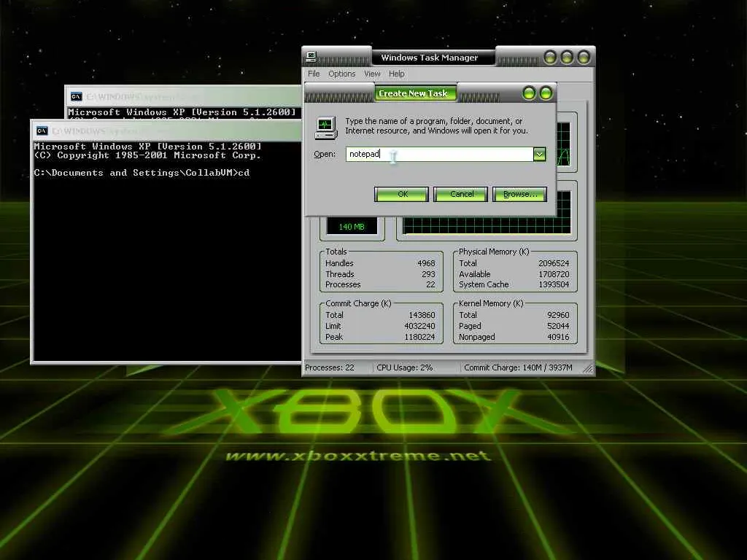Click the Available memory value 1708720

pos(554,274)
